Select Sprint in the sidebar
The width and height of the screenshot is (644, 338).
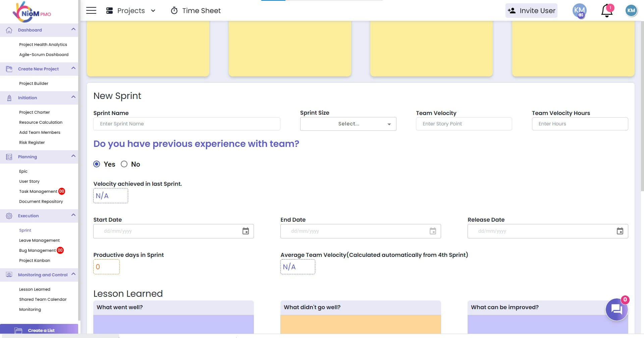tap(25, 230)
